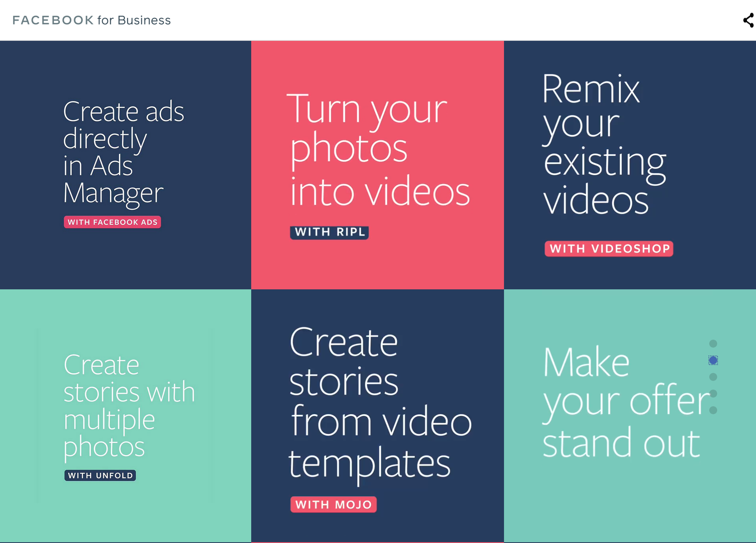The height and width of the screenshot is (543, 756).
Task: Select the first pagination dot
Action: tap(713, 344)
